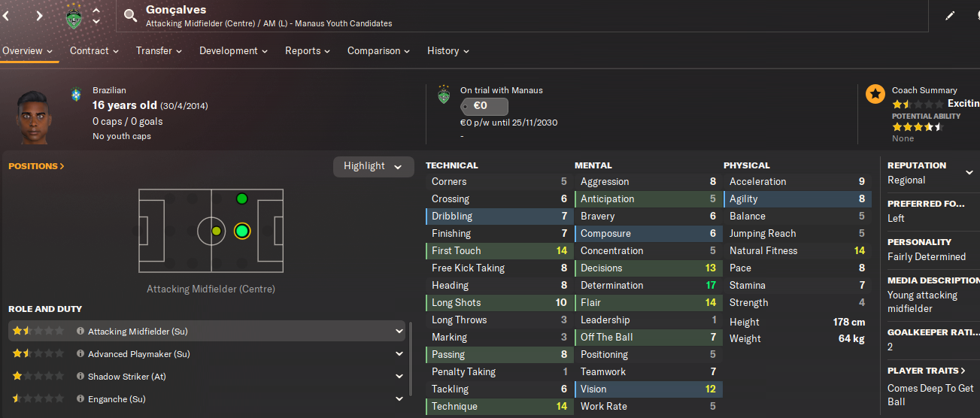Open the Comparison menu tab

tap(378, 51)
